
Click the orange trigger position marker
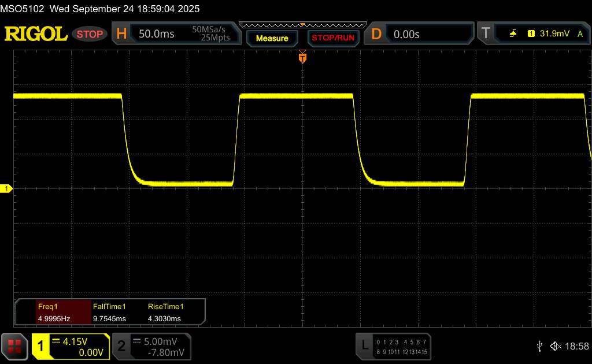coord(302,57)
